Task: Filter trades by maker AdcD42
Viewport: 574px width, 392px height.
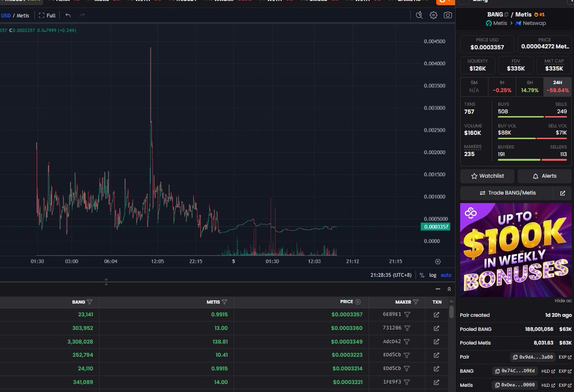Action: 407,342
